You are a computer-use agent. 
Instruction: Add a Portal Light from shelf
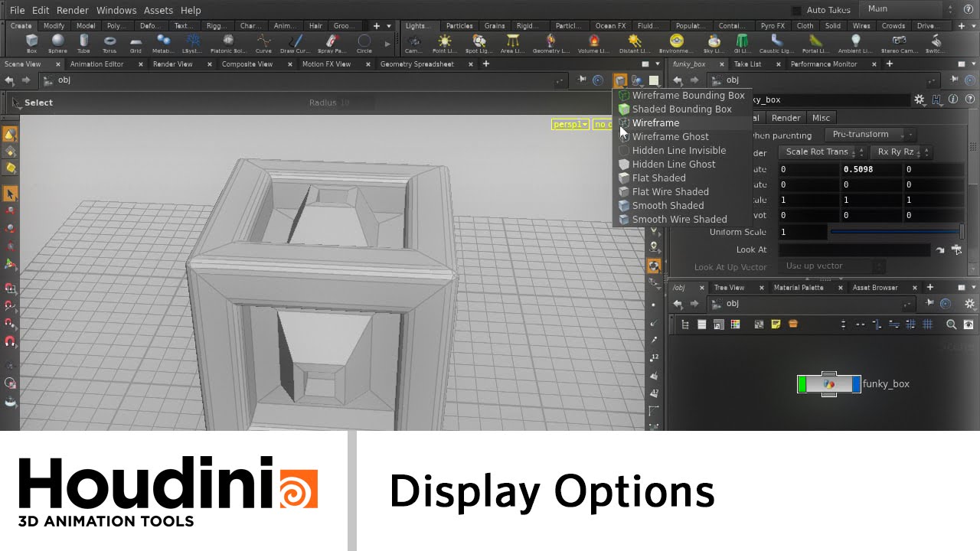click(x=817, y=44)
